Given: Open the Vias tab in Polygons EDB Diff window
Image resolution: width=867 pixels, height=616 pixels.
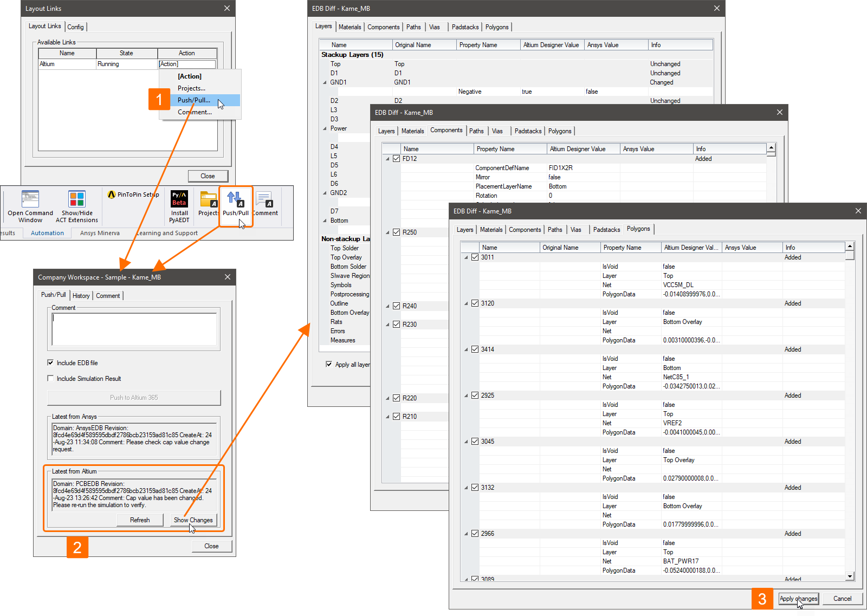Looking at the screenshot, I should (x=576, y=230).
